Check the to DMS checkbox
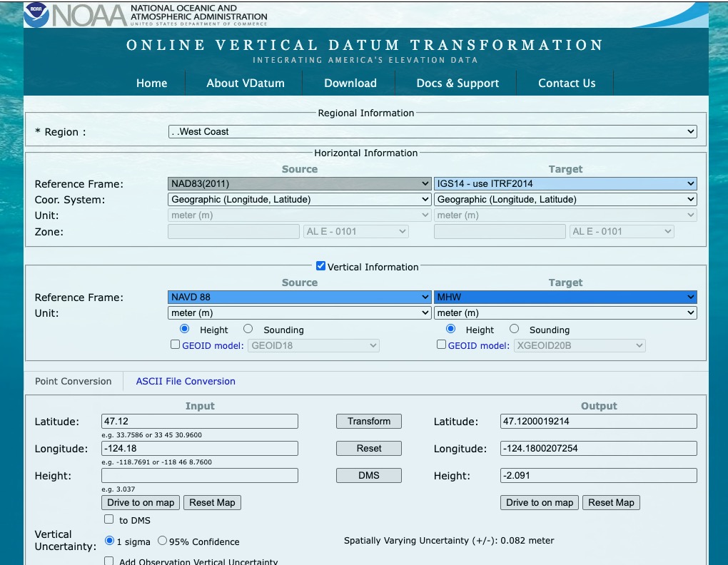 point(109,519)
